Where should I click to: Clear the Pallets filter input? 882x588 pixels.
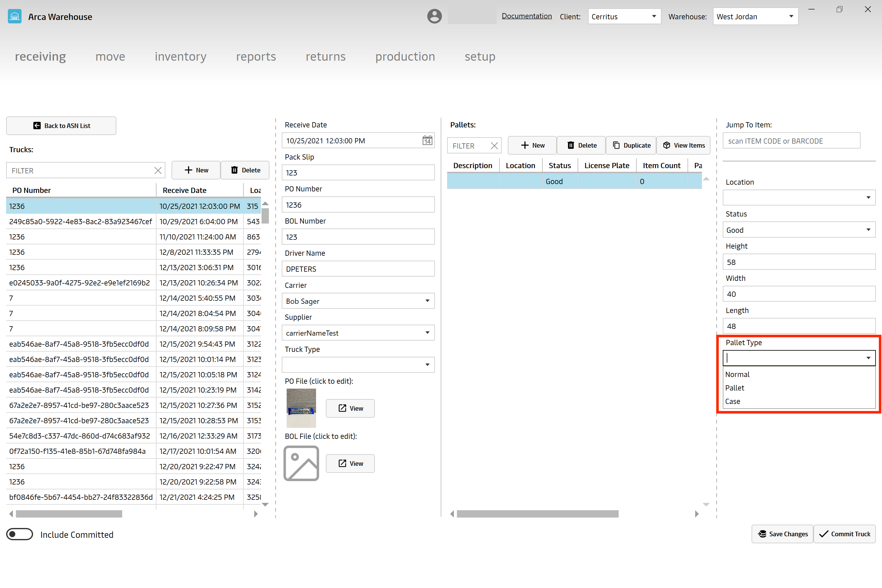point(496,145)
